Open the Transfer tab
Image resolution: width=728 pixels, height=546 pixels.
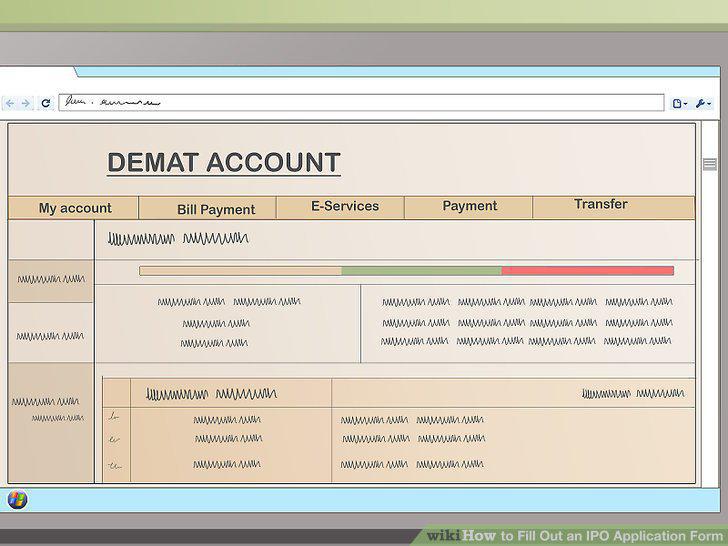coord(614,206)
